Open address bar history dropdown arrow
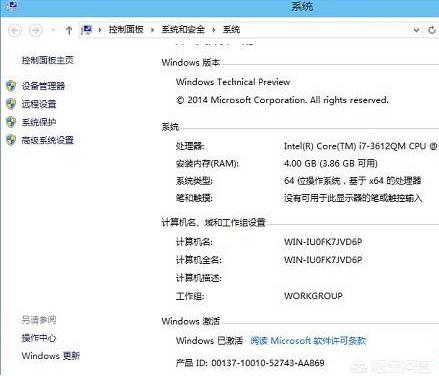Image resolution: width=439 pixels, height=381 pixels. (416, 30)
